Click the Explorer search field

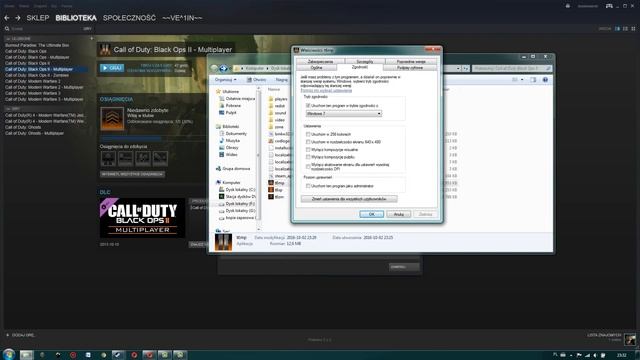[512, 69]
